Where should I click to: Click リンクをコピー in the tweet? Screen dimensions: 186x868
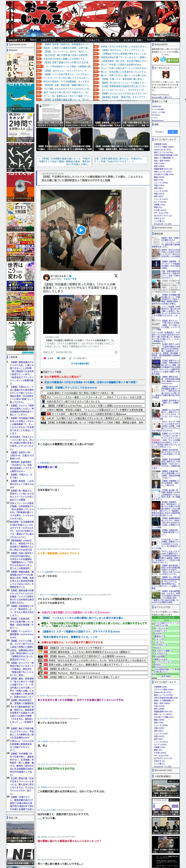coord(80,358)
